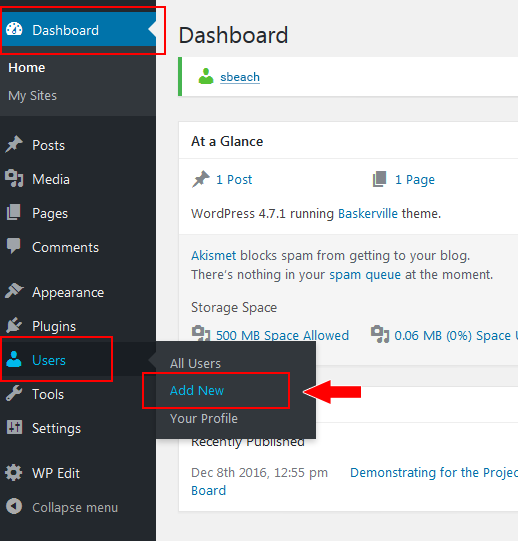The width and height of the screenshot is (518, 541).
Task: Open the Media library icon
Action: 14,178
